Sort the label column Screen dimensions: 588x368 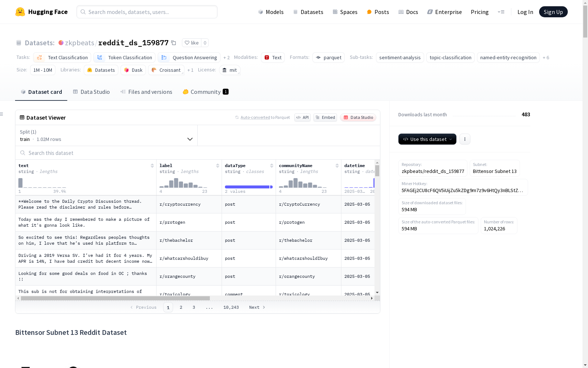(218, 166)
